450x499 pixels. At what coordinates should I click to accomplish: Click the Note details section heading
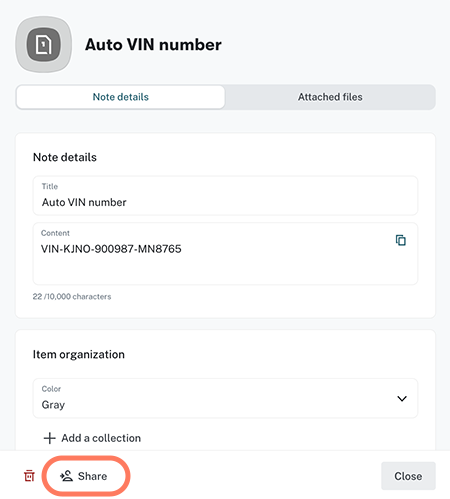(x=65, y=157)
